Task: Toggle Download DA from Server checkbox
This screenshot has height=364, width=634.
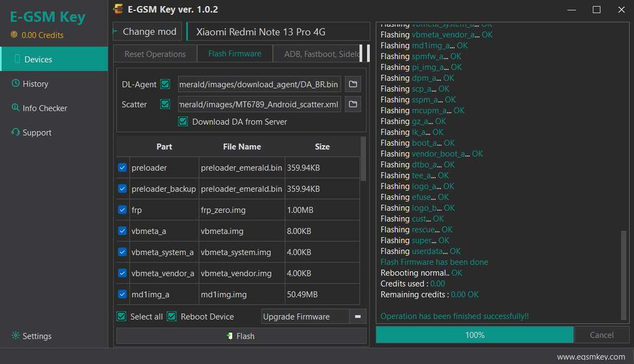Action: point(183,121)
